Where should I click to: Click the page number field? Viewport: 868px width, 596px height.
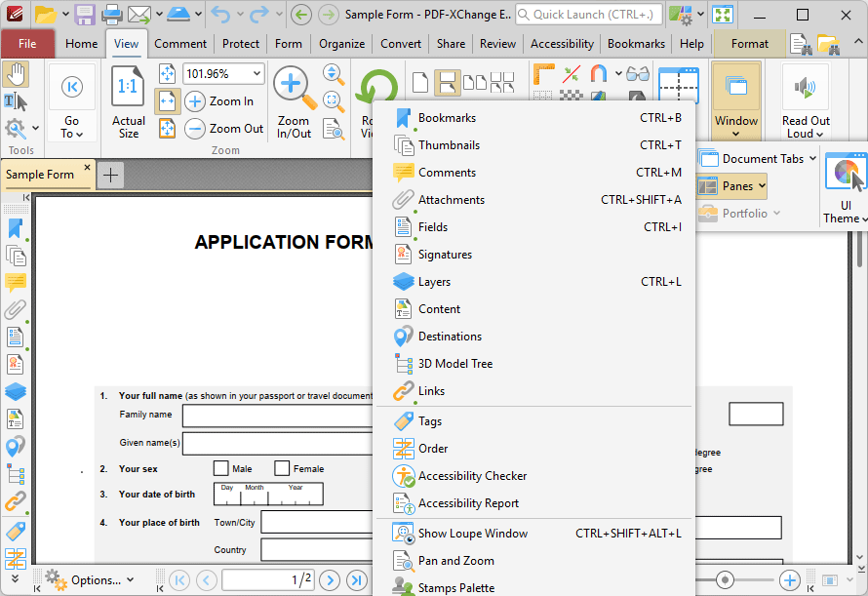click(268, 580)
